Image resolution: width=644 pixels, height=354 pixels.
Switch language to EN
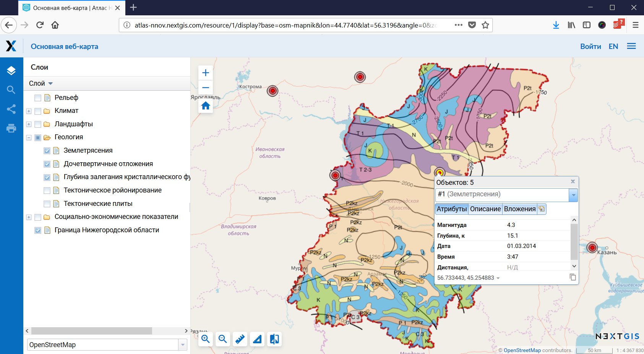pos(613,46)
